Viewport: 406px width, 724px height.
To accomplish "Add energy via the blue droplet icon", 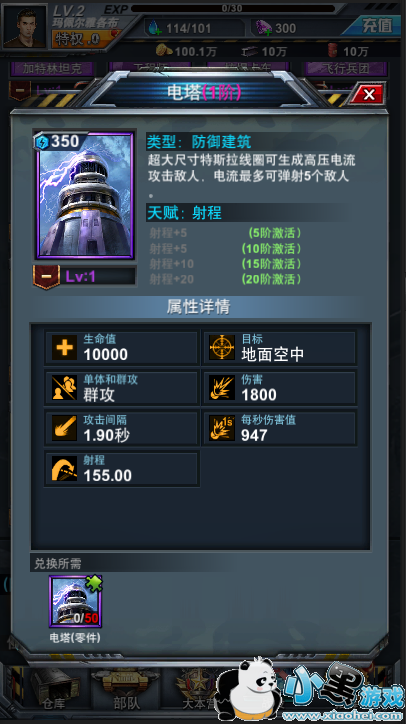I will pyautogui.click(x=153, y=28).
